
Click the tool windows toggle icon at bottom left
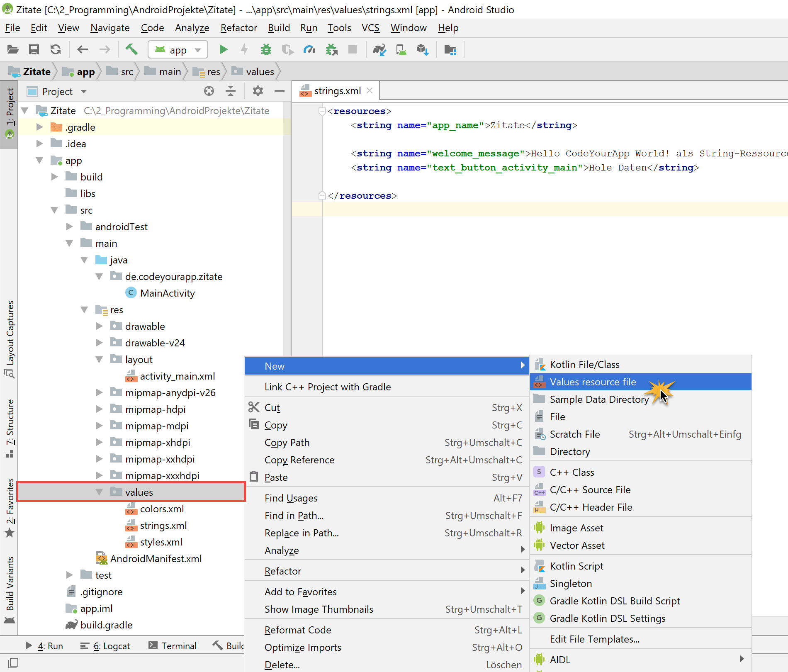pyautogui.click(x=13, y=663)
